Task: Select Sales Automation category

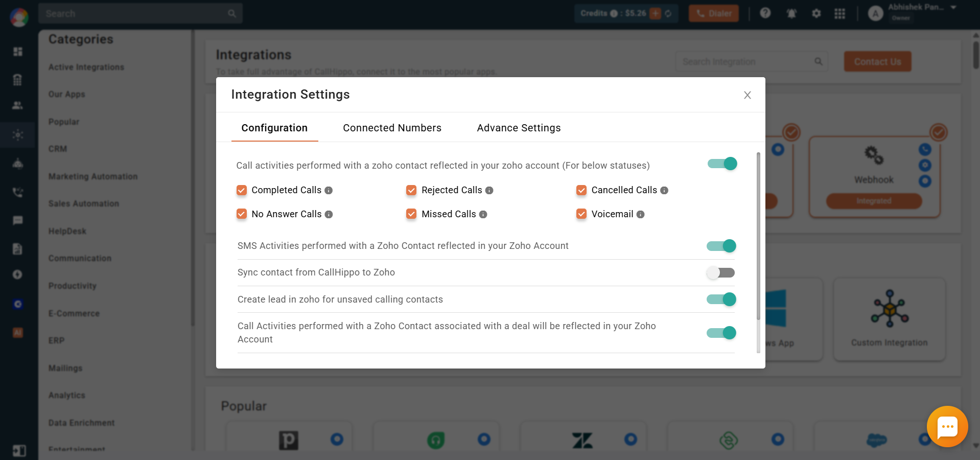Action: [84, 203]
